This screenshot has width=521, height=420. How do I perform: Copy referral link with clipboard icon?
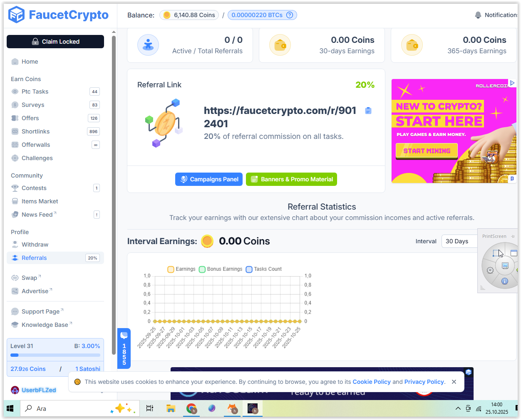coord(368,111)
